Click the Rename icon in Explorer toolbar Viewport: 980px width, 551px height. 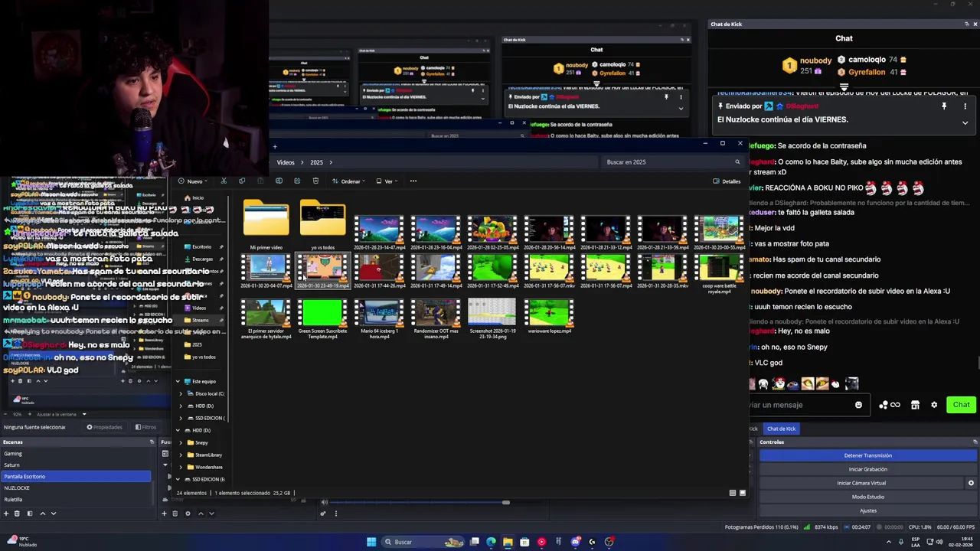[279, 181]
